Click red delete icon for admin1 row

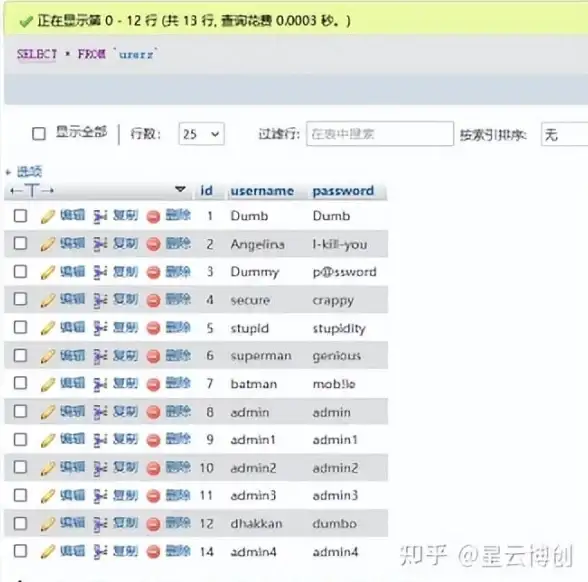153,440
